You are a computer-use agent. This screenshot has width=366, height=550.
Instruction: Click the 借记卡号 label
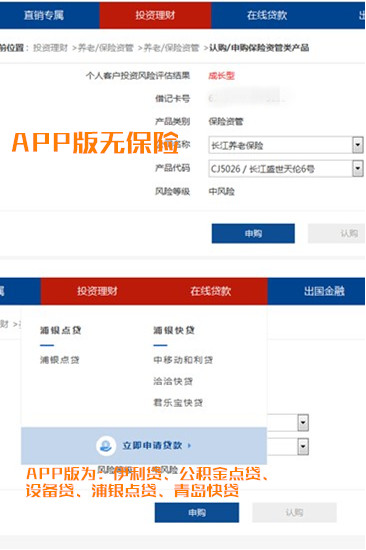(172, 98)
